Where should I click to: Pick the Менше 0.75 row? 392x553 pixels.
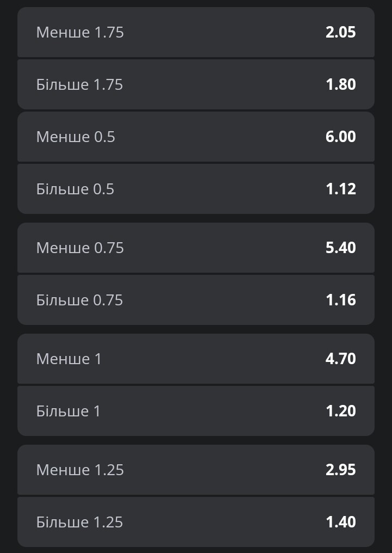[196, 248]
